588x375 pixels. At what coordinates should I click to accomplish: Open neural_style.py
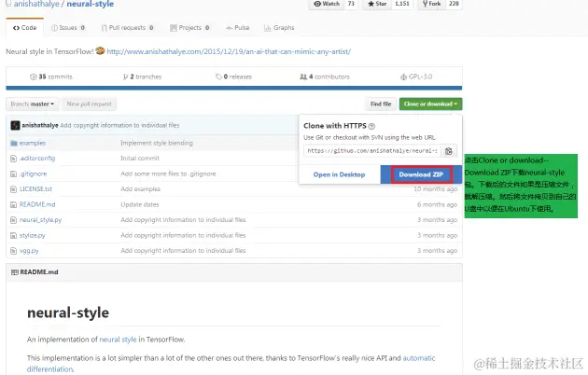click(40, 220)
